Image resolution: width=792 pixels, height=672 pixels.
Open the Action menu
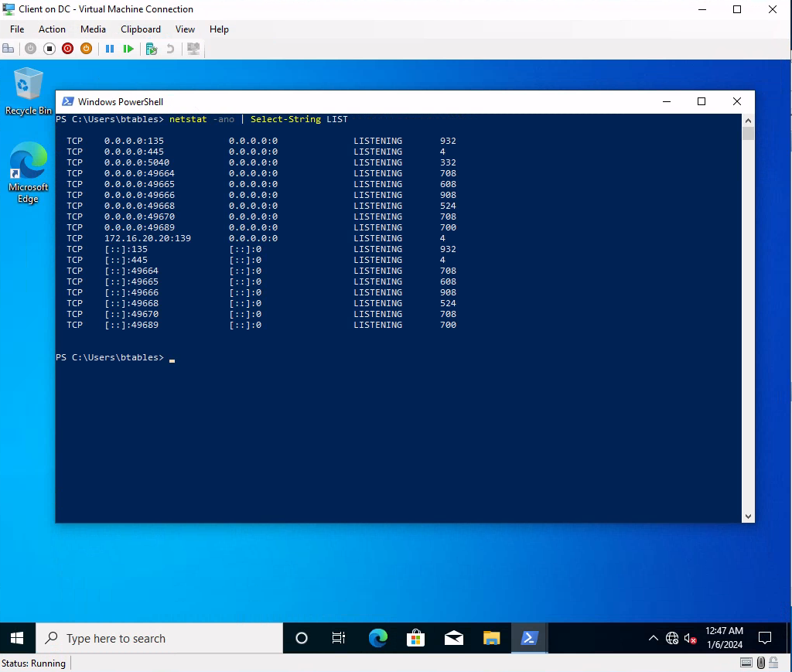[x=52, y=29]
